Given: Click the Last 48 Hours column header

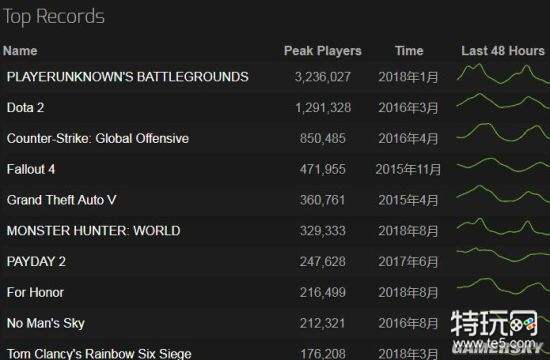Looking at the screenshot, I should 503,51.
